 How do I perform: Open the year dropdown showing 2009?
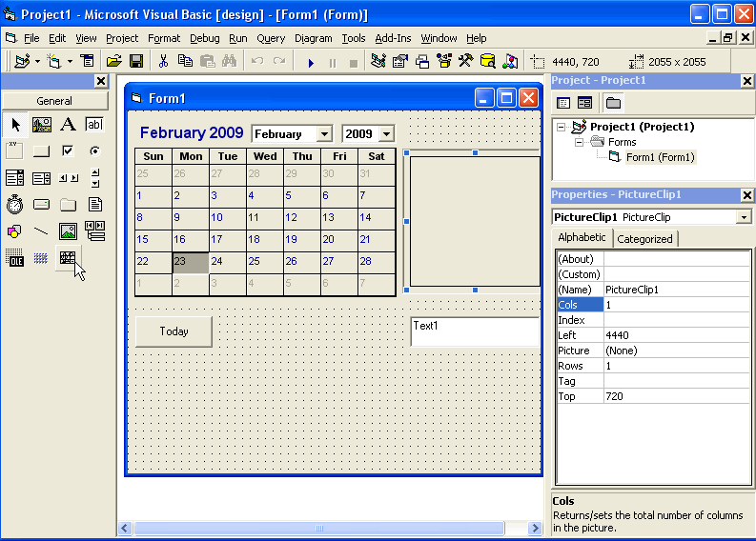pos(387,134)
